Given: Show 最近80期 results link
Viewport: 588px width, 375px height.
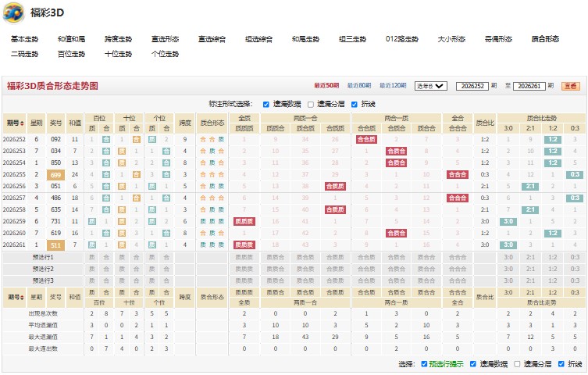Looking at the screenshot, I should tap(359, 86).
